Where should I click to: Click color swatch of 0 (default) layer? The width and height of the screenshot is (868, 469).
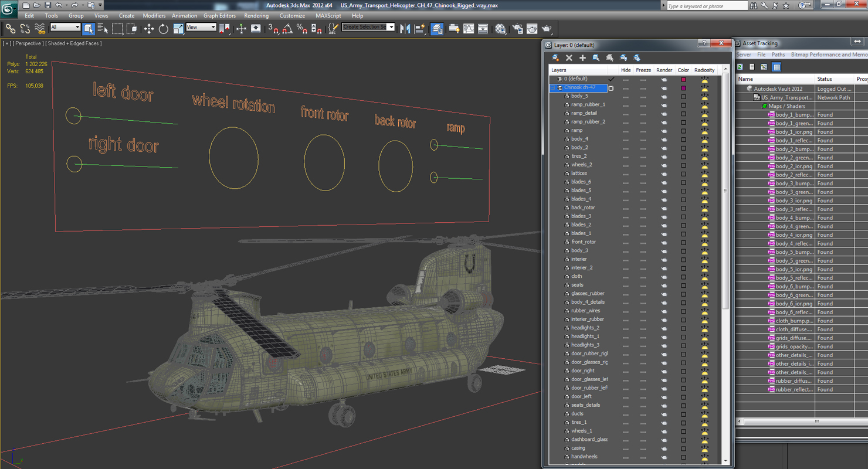tap(683, 79)
